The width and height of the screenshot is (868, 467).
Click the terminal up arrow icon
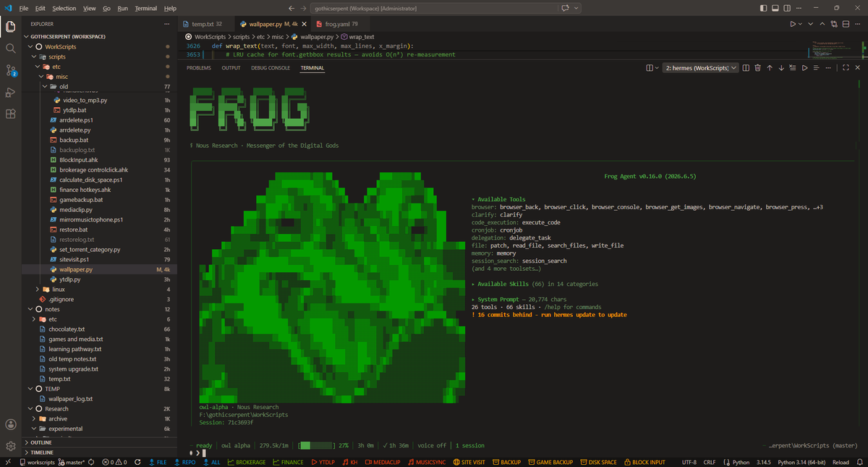tap(770, 68)
